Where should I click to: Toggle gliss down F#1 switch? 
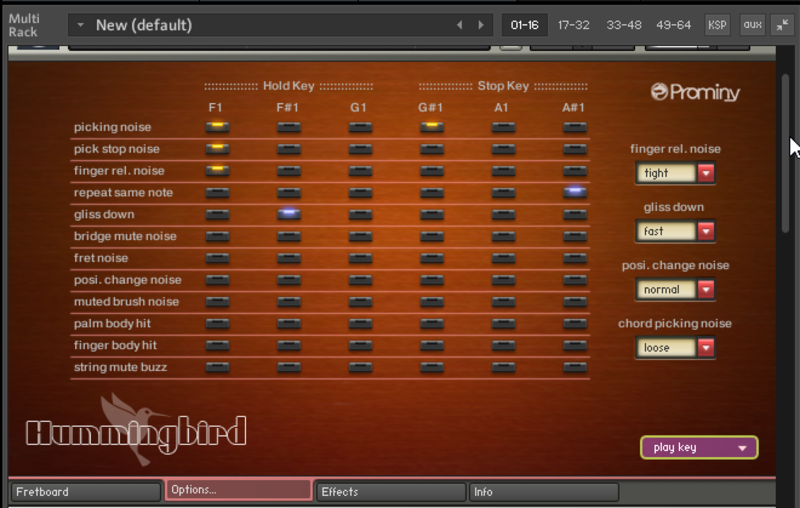click(x=289, y=214)
